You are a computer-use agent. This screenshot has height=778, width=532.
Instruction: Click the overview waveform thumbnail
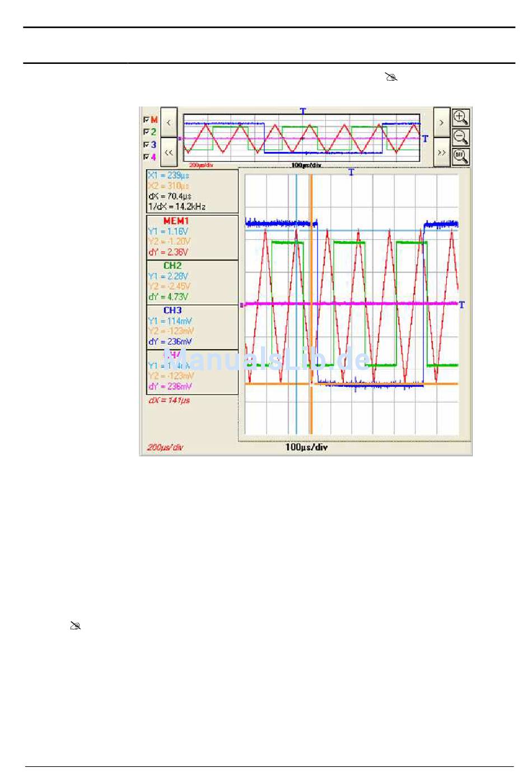[301, 138]
